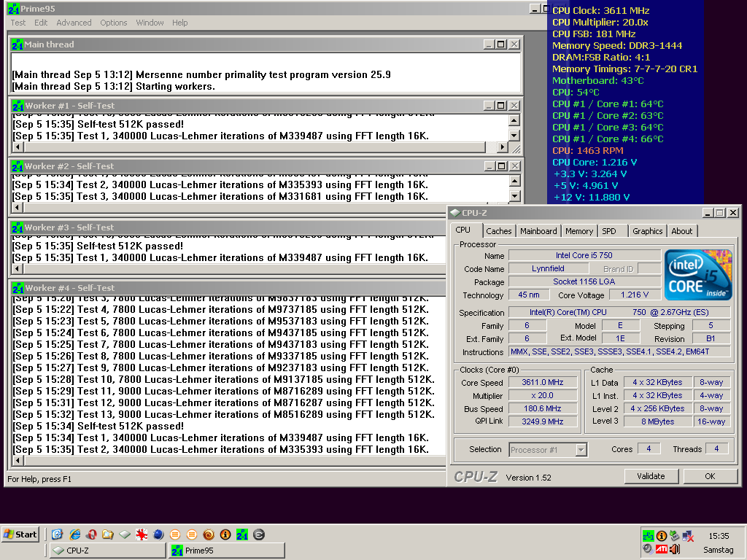Click the disconnected network tray icon
747x560 pixels.
[x=688, y=536]
